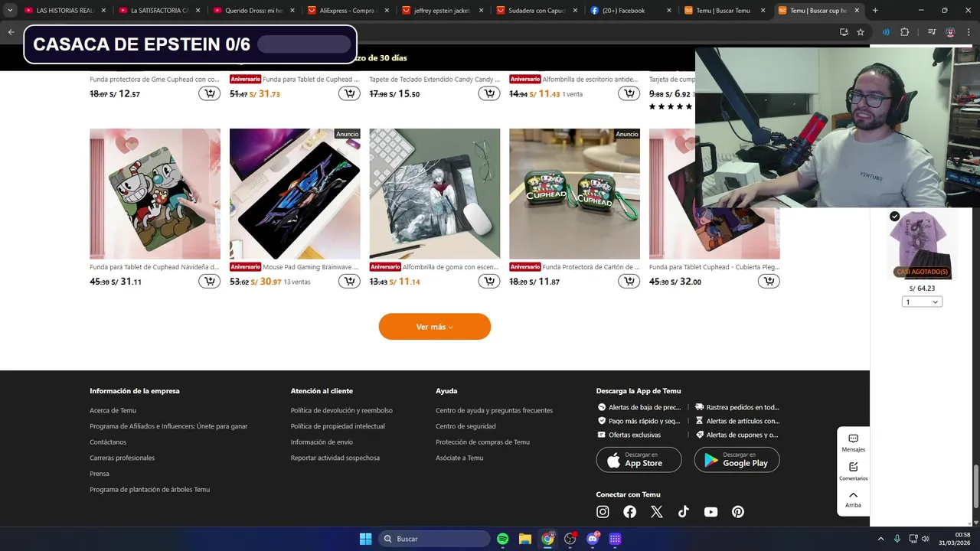Open Centro de ayuda y preguntas frecuentes

pyautogui.click(x=494, y=410)
